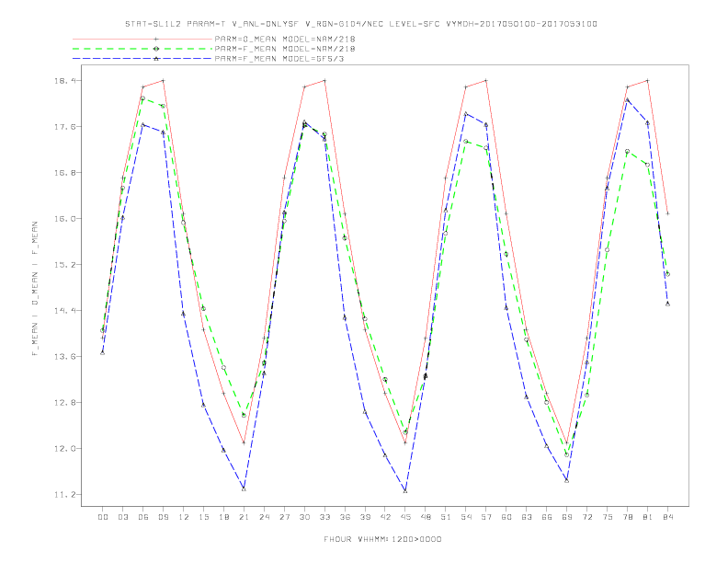
Task: Click x-axis tick label 66
Action: pyautogui.click(x=547, y=517)
